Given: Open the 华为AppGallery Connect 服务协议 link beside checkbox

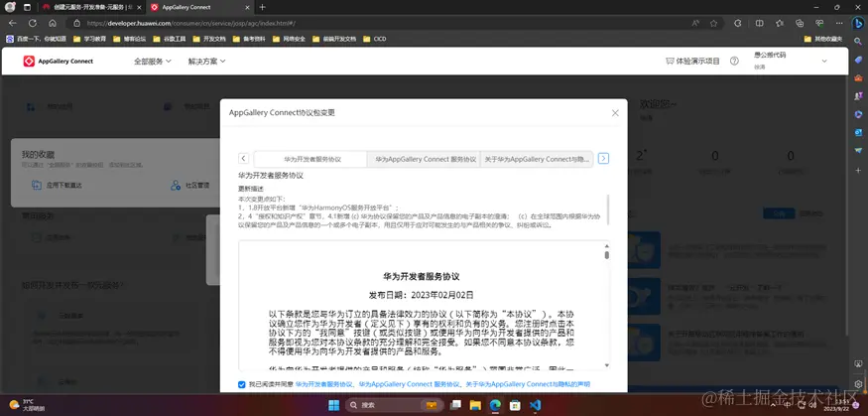Looking at the screenshot, I should (409, 384).
